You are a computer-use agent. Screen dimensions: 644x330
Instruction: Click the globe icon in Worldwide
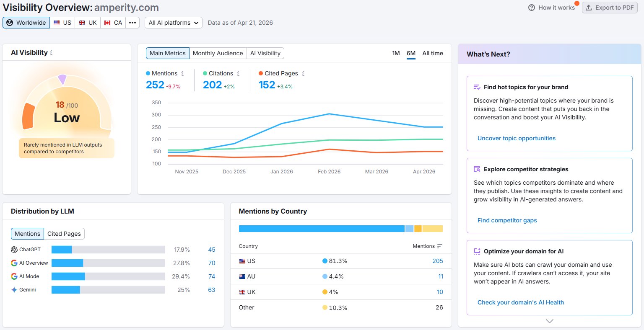10,23
